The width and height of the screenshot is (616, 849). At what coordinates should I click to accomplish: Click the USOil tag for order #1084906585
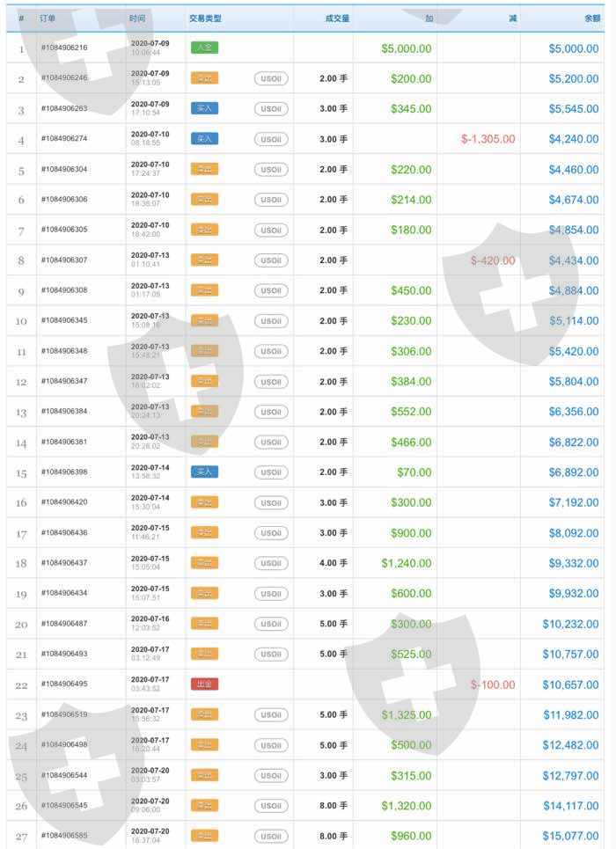coord(271,836)
